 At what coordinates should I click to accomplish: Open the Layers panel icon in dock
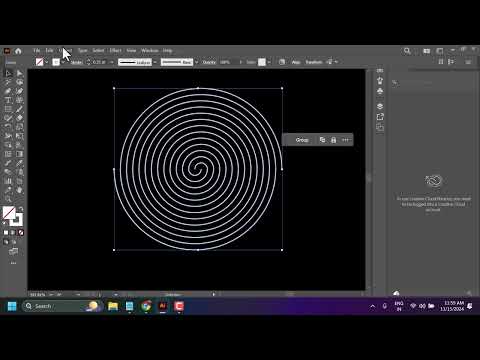(x=380, y=106)
